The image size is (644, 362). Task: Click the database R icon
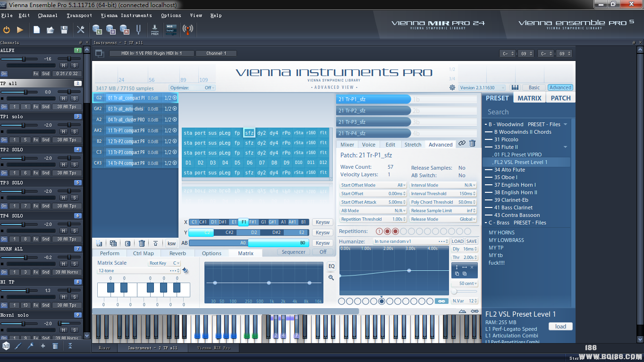(x=125, y=30)
